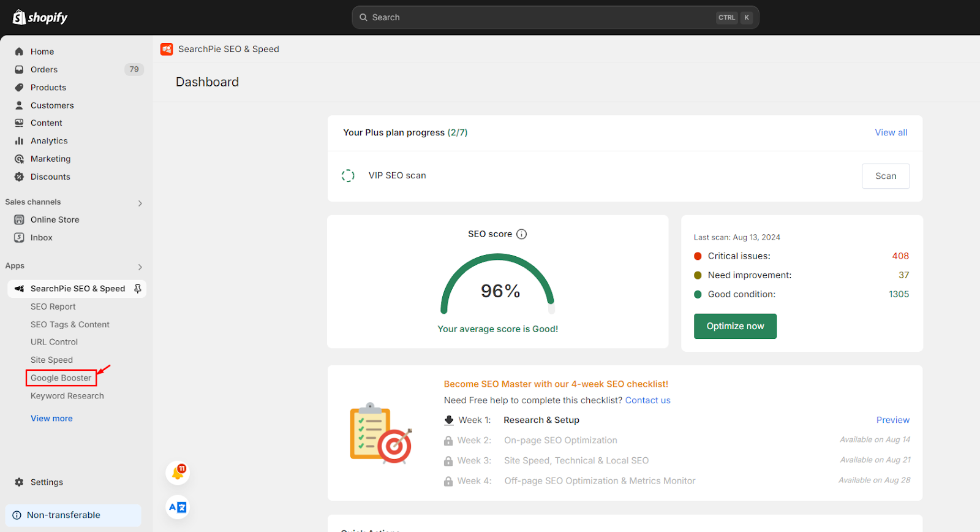Click the Online Store icon

click(x=19, y=219)
